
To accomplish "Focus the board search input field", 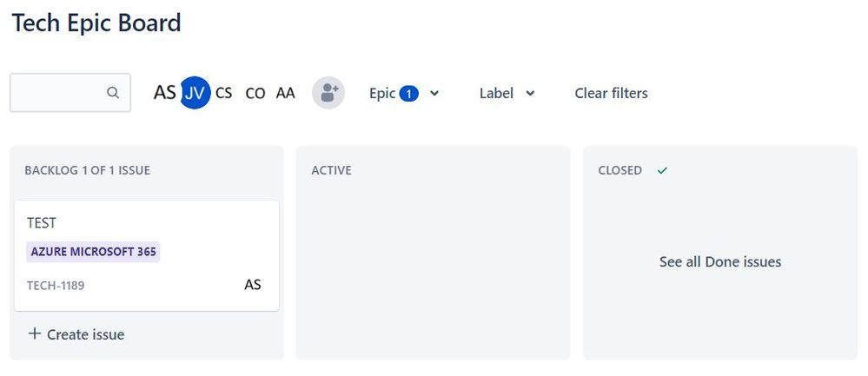I will pos(70,93).
